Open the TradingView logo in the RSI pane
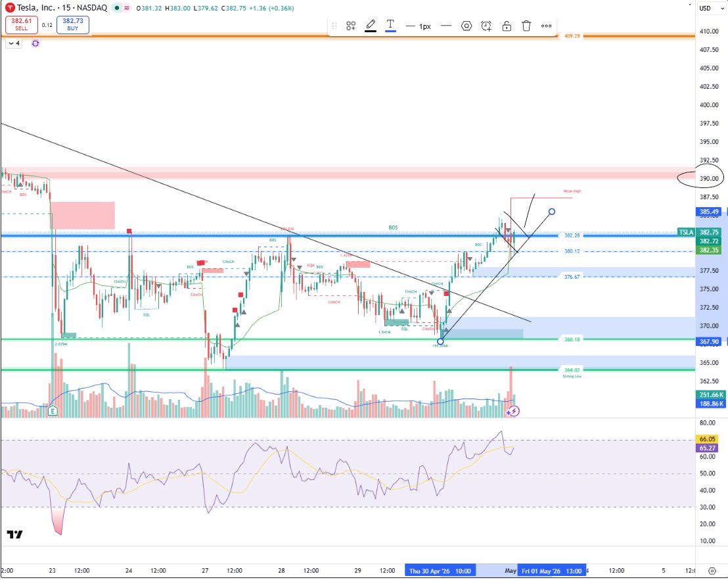This screenshot has width=728, height=580. [x=15, y=535]
